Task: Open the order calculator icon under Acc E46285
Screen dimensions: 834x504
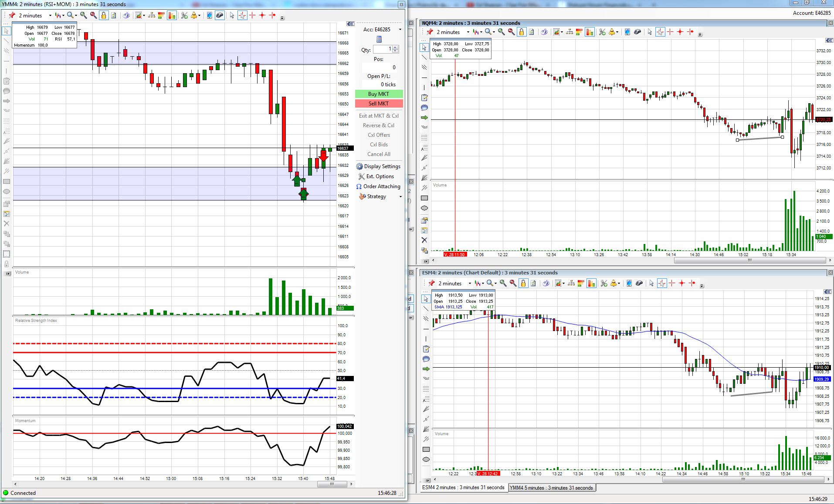Action: point(379,39)
